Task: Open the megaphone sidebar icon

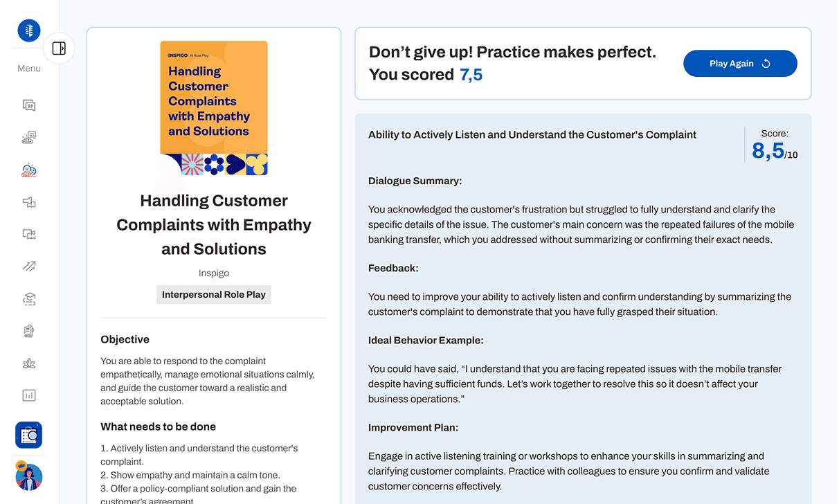Action: 29,202
